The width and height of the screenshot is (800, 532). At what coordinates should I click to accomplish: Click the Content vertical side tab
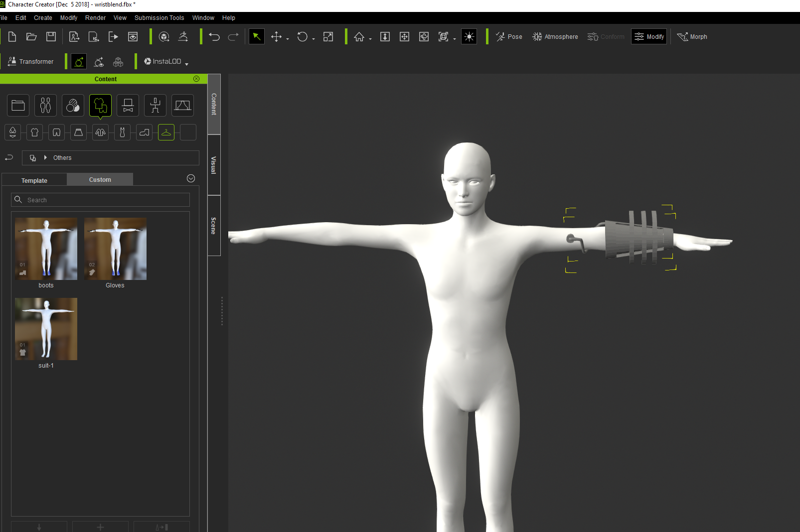tap(214, 104)
